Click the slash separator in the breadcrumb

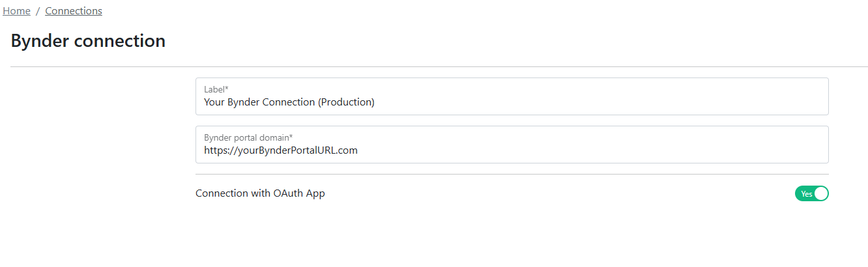tap(38, 11)
